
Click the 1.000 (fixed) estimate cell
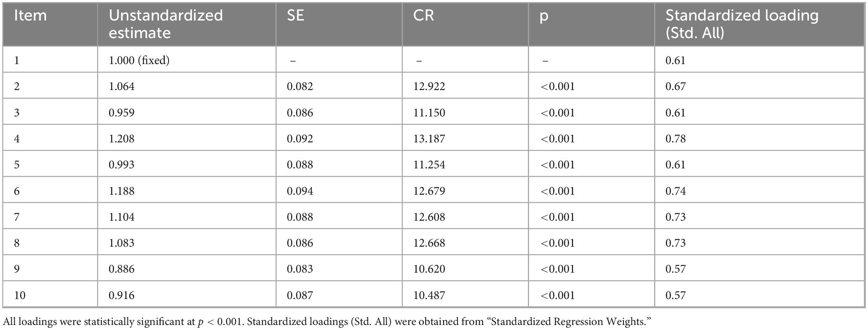pyautogui.click(x=139, y=60)
